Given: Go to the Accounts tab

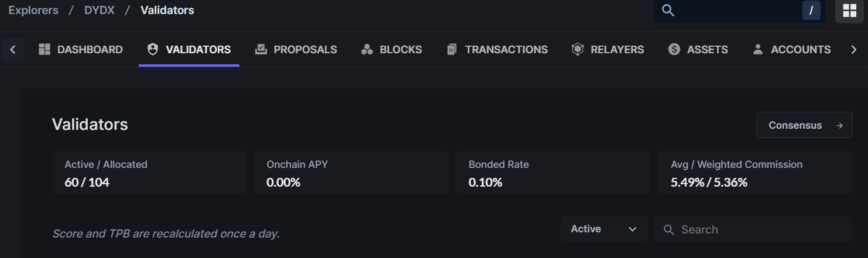Looking at the screenshot, I should coord(800,50).
